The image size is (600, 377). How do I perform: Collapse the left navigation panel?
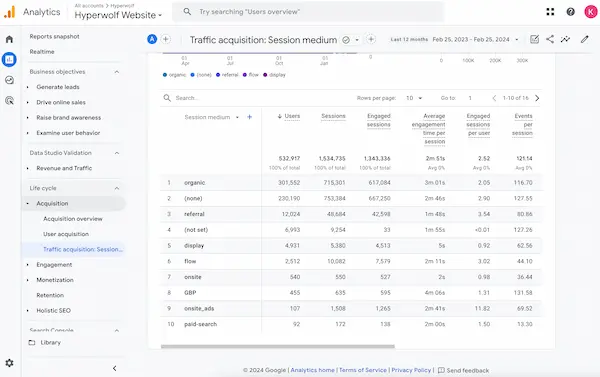coord(114,368)
